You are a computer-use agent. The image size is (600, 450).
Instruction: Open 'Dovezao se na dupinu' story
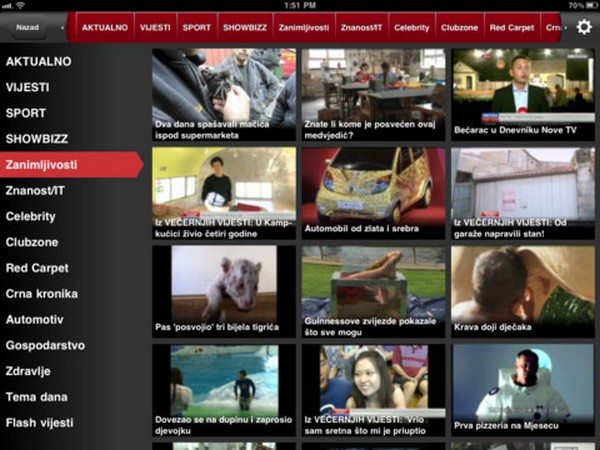coord(224,390)
